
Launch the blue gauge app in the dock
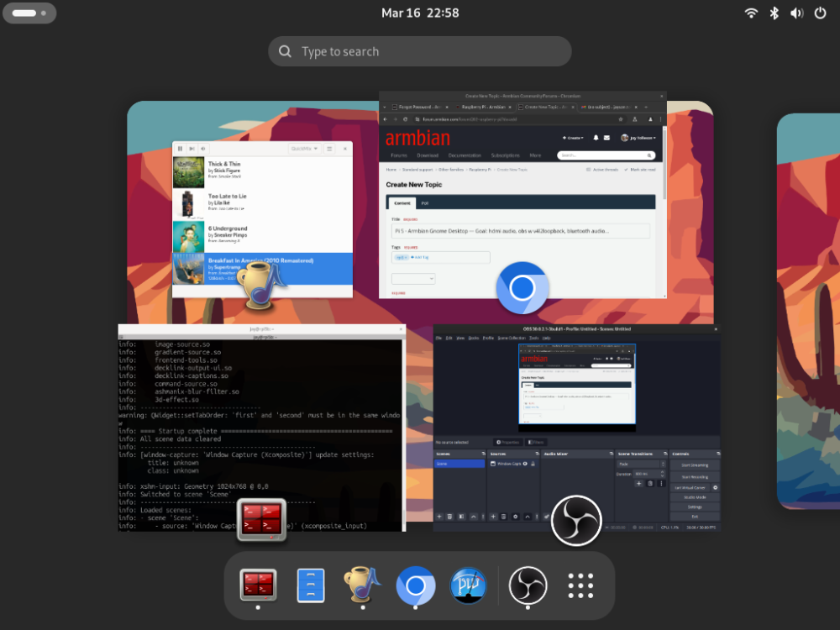[468, 585]
